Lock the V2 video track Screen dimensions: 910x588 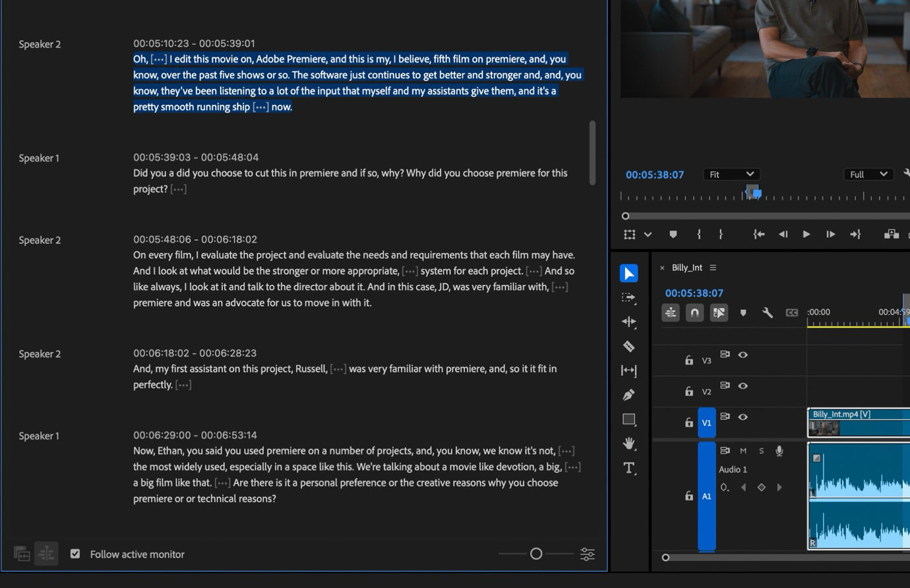[x=688, y=391]
